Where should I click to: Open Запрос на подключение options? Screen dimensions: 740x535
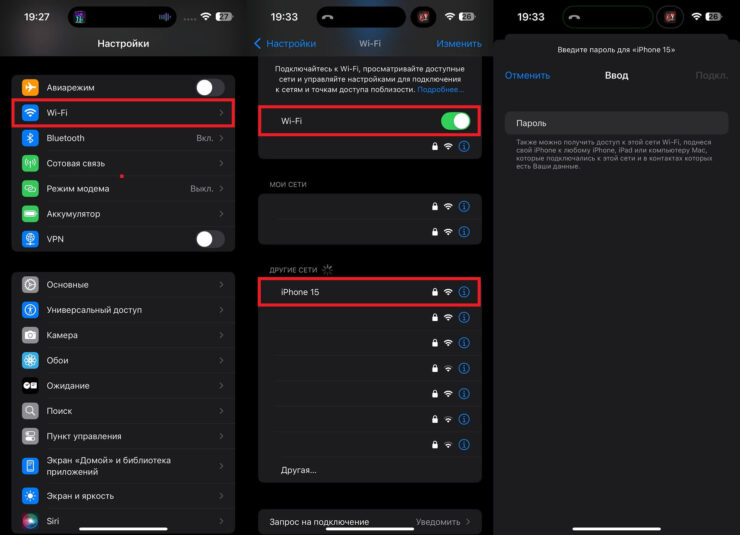pyautogui.click(x=369, y=522)
